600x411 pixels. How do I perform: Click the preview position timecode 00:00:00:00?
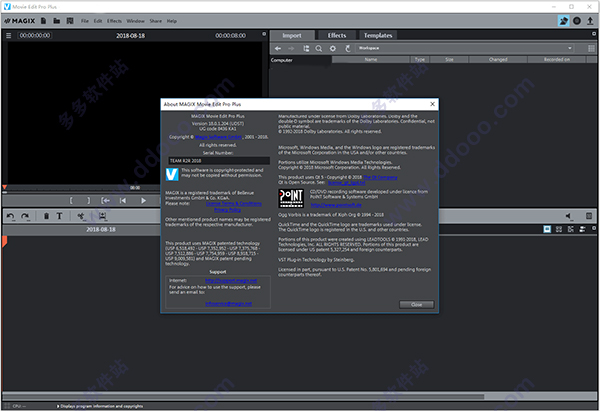(x=34, y=35)
